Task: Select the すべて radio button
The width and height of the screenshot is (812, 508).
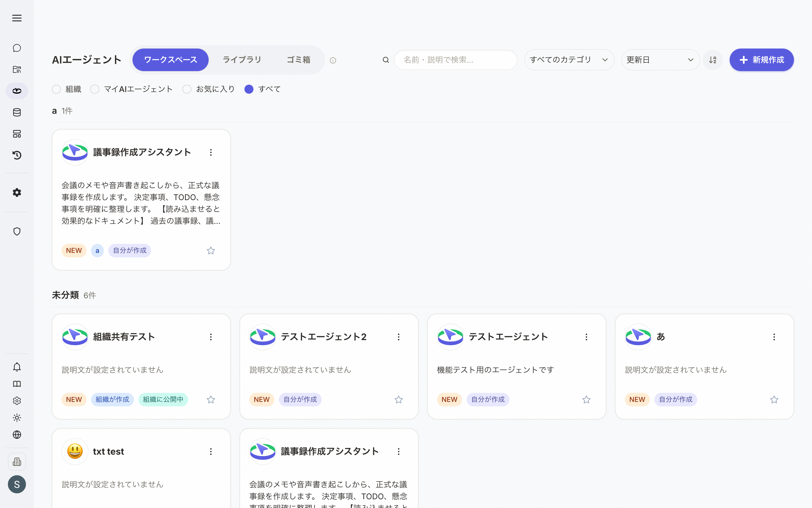Action: click(x=249, y=89)
